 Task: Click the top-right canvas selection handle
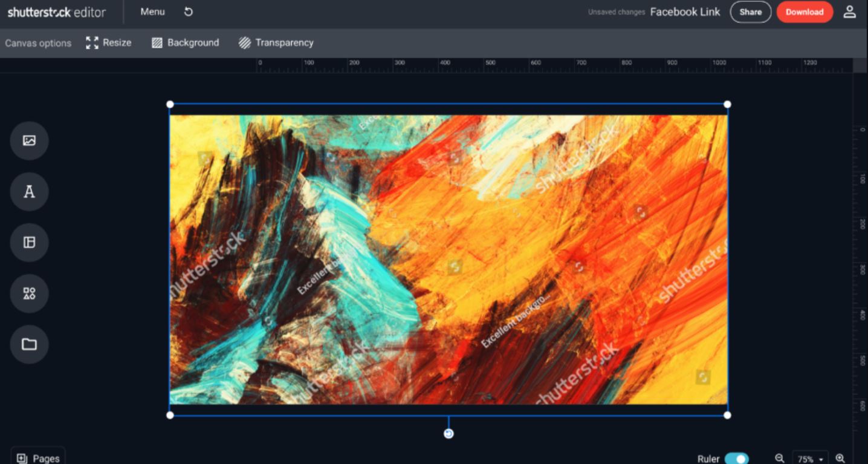pos(727,104)
